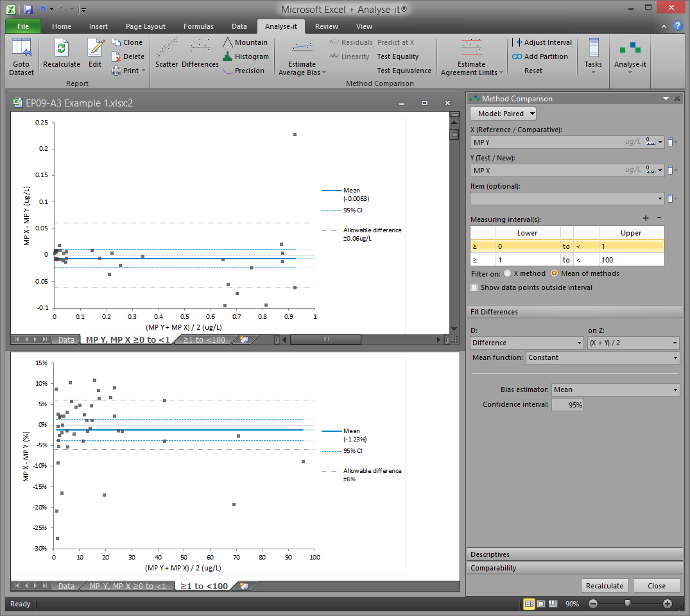Click the zoom slider handle

(x=627, y=603)
